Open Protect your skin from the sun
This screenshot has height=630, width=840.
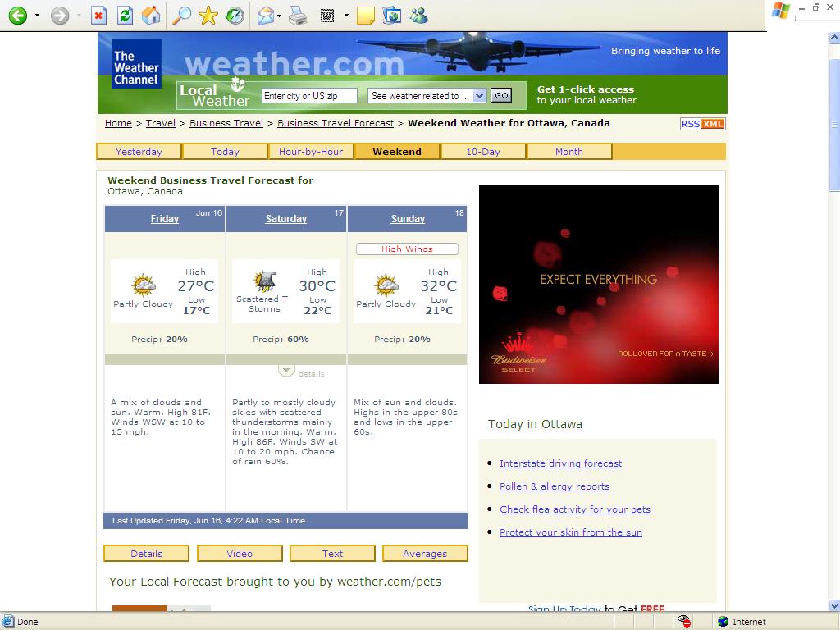tap(571, 532)
